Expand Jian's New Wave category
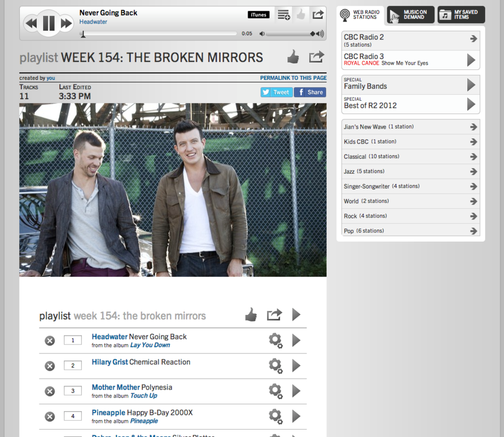Viewport: 504px width, 437px height. 411,127
